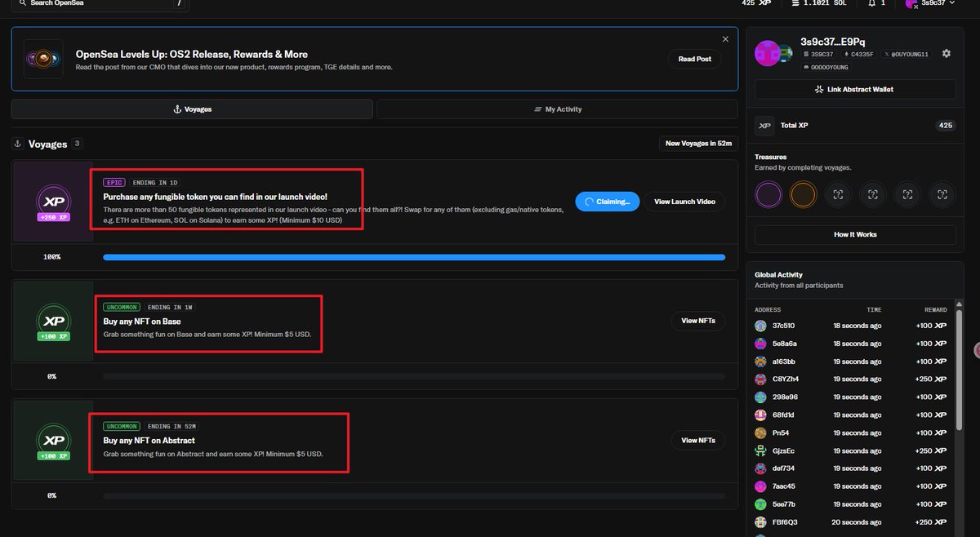Image resolution: width=980 pixels, height=537 pixels.
Task: Click the banner's treasure coins thumbnail
Action: 43,59
